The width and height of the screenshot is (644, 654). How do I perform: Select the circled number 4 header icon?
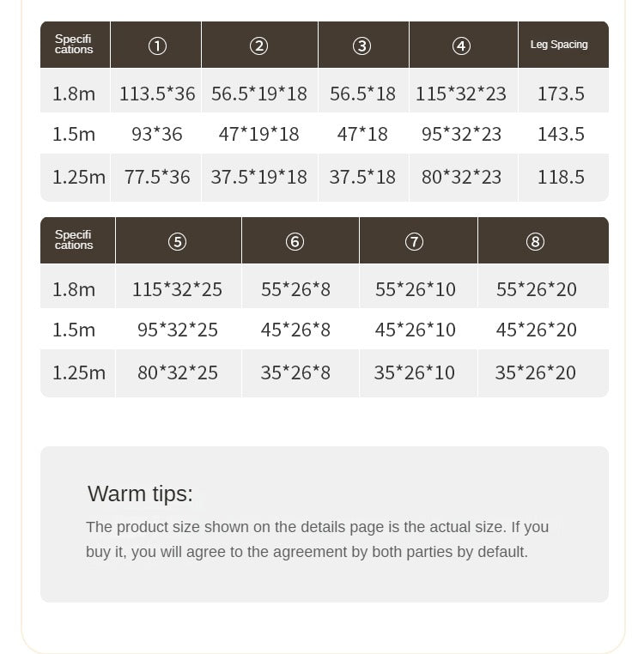pyautogui.click(x=462, y=46)
